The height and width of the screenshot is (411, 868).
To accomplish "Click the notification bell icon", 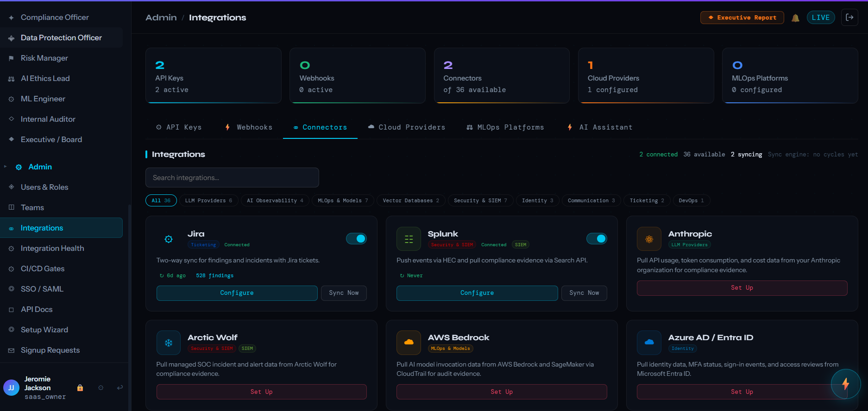I will tap(795, 18).
